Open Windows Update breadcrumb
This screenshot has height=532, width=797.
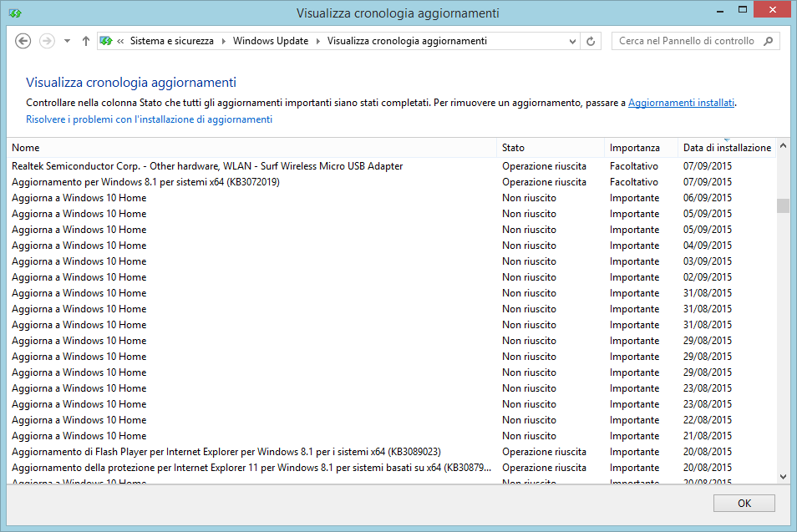pyautogui.click(x=271, y=41)
